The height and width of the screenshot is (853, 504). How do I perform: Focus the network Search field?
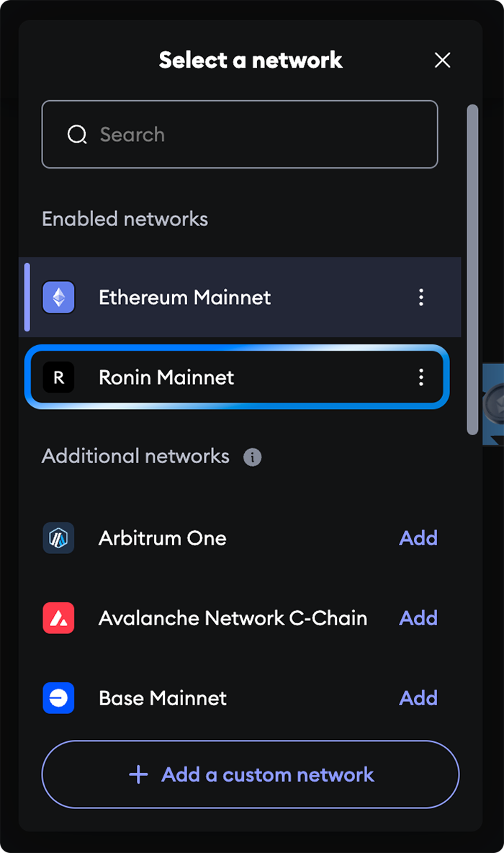(240, 135)
